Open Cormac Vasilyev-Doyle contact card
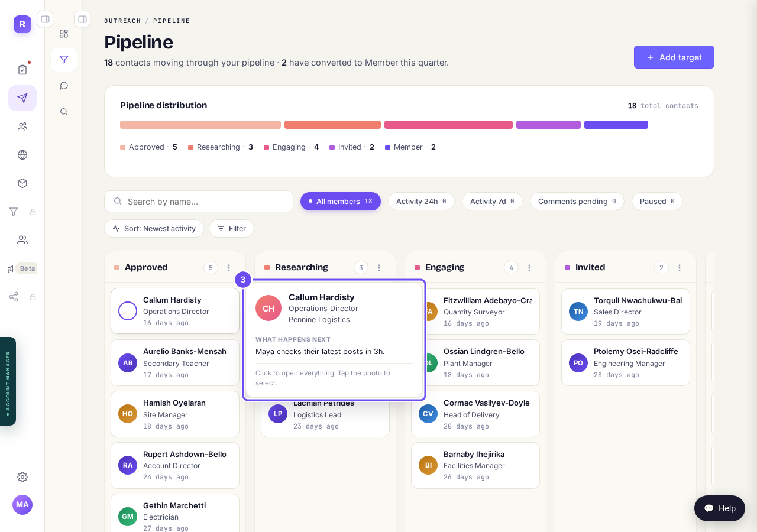Viewport: 757px width, 532px height. 475,414
